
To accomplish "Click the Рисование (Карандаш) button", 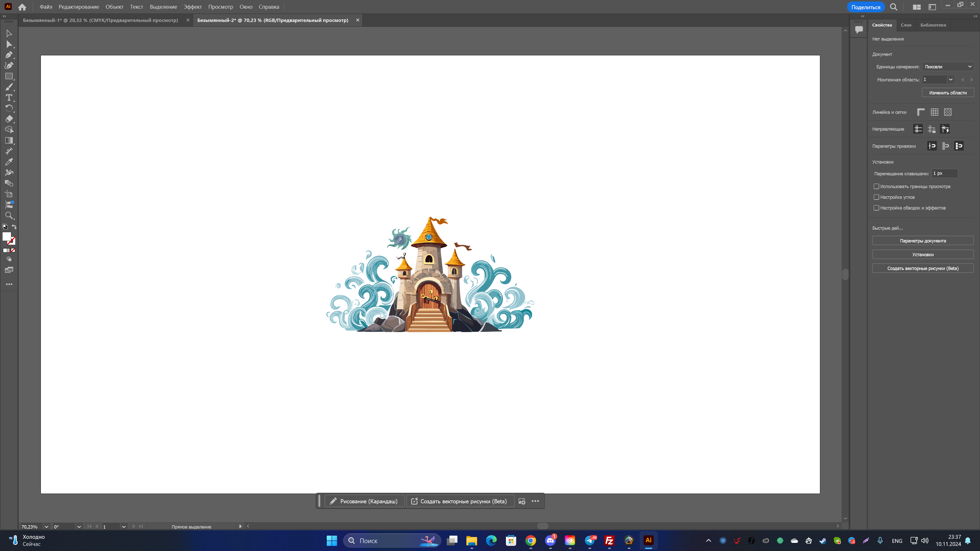I will pyautogui.click(x=364, y=501).
